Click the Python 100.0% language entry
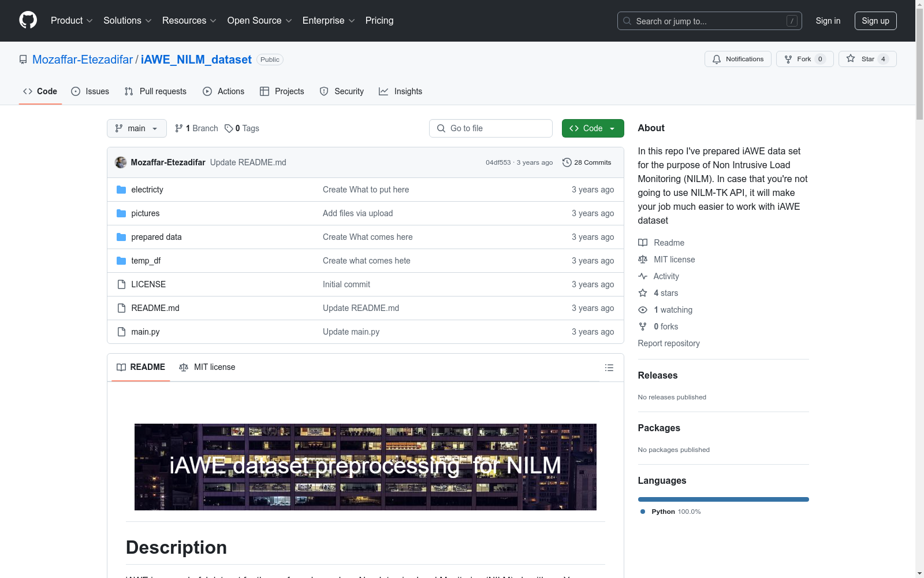 pyautogui.click(x=670, y=512)
